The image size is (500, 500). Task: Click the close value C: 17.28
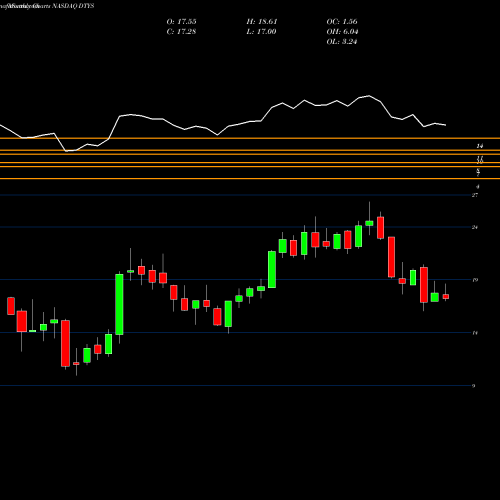click(x=181, y=32)
